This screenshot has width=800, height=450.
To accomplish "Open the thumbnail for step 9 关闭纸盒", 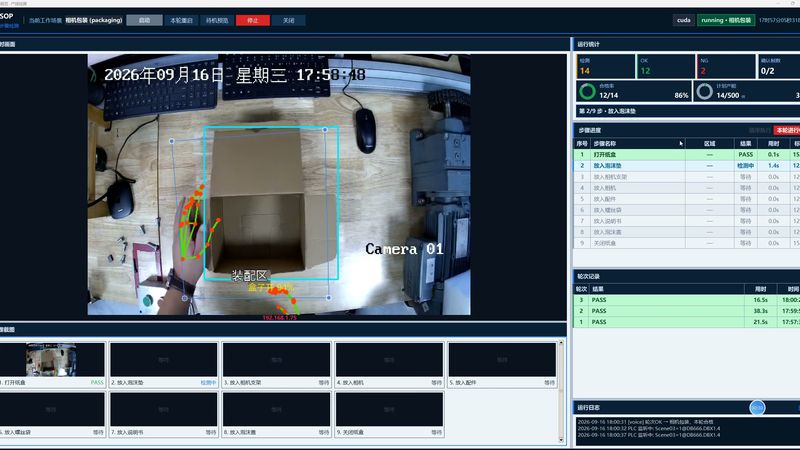I will coord(389,409).
